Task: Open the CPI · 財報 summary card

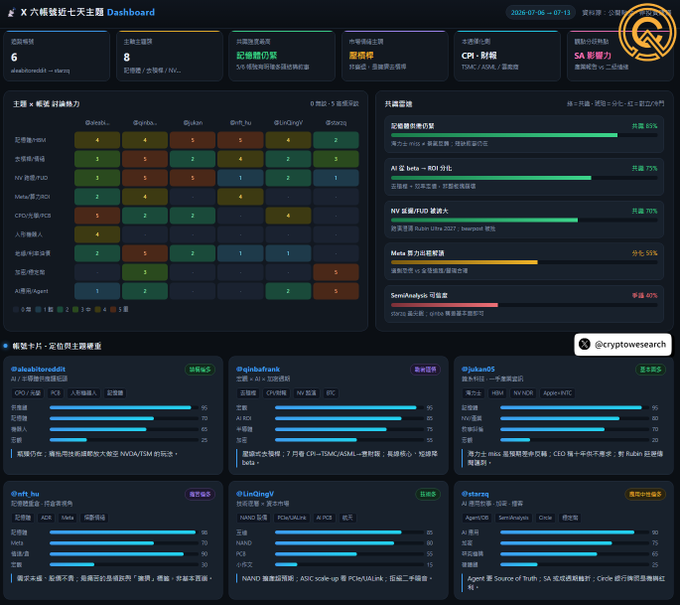Action: (507, 56)
